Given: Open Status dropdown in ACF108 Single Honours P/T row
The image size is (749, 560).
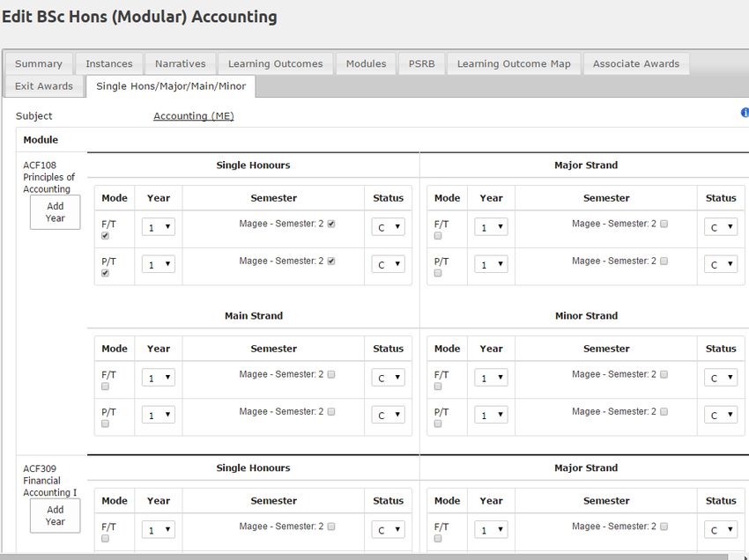Looking at the screenshot, I should (x=389, y=264).
